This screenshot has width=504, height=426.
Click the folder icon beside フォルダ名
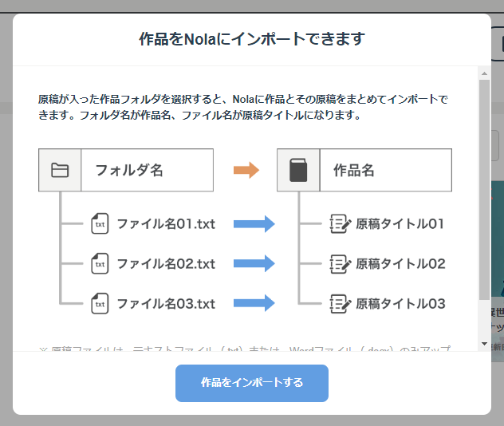click(x=60, y=170)
